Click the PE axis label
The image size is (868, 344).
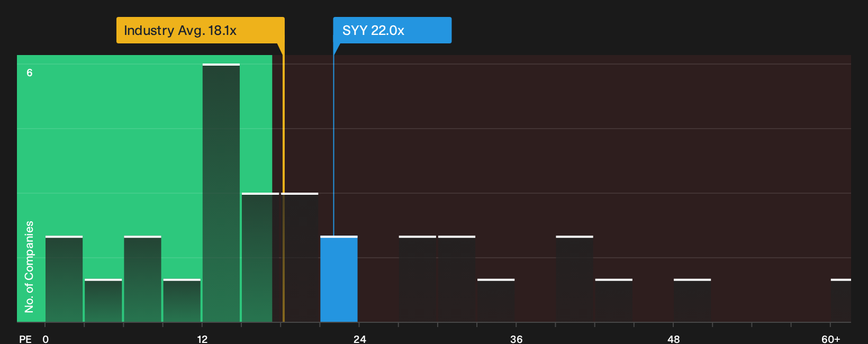point(25,339)
